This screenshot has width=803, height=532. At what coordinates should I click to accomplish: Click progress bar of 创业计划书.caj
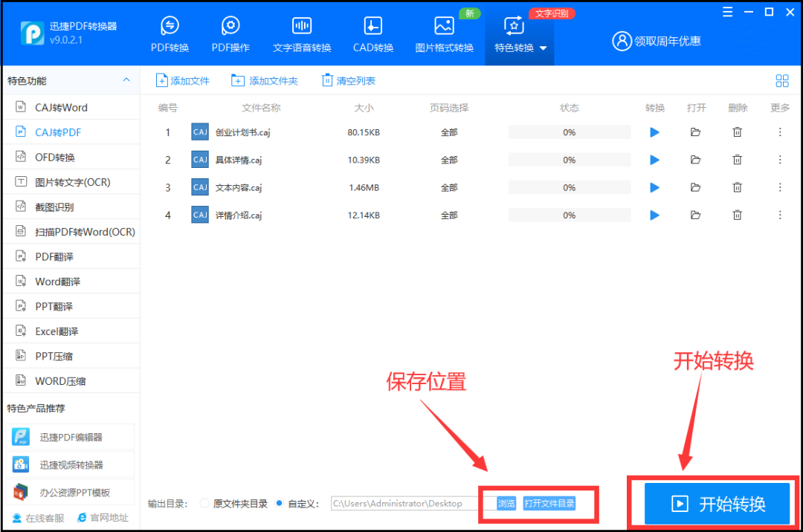click(570, 132)
